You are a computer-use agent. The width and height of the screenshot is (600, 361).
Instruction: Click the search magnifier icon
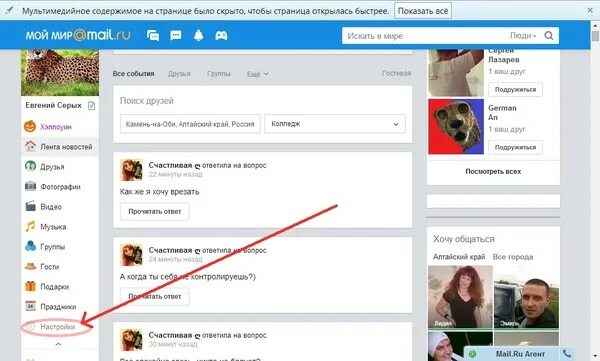[x=549, y=36]
